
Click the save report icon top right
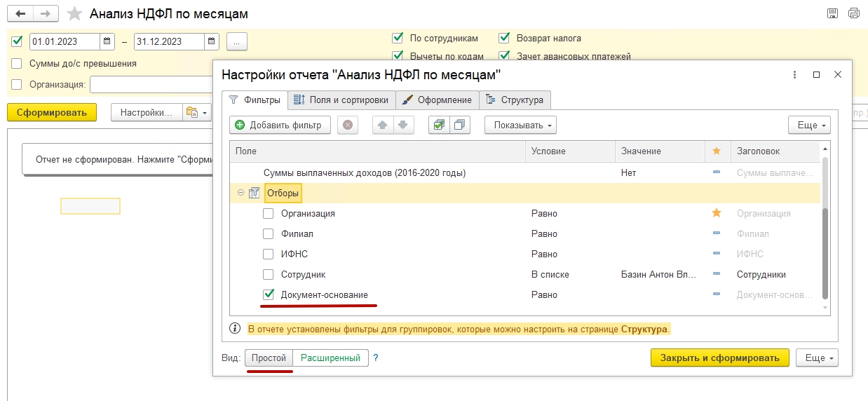[832, 13]
